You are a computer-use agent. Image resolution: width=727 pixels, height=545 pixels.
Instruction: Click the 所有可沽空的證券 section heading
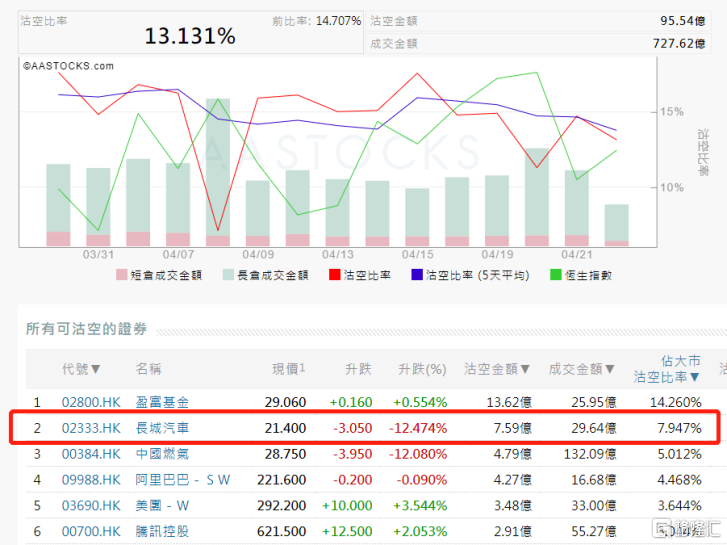pos(86,329)
